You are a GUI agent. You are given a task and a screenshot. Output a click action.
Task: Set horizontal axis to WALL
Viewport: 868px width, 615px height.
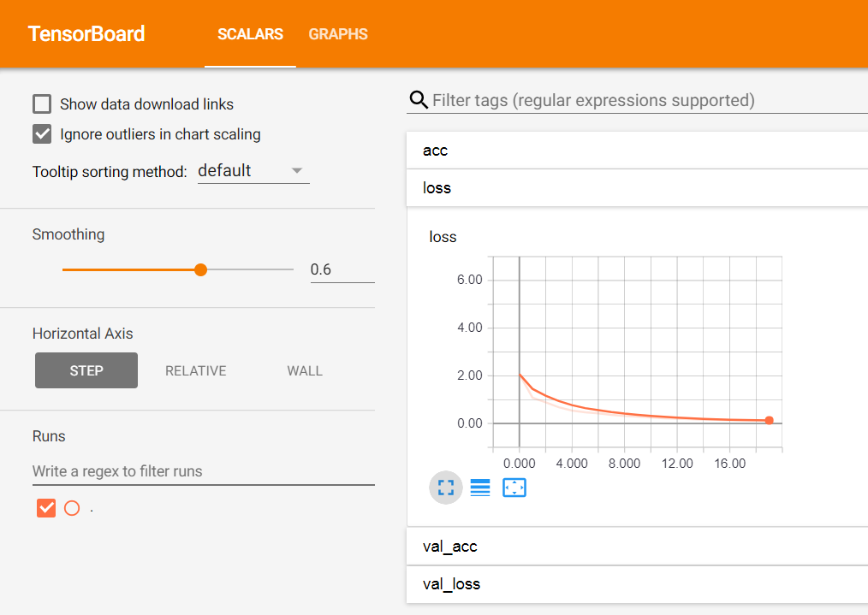click(305, 370)
